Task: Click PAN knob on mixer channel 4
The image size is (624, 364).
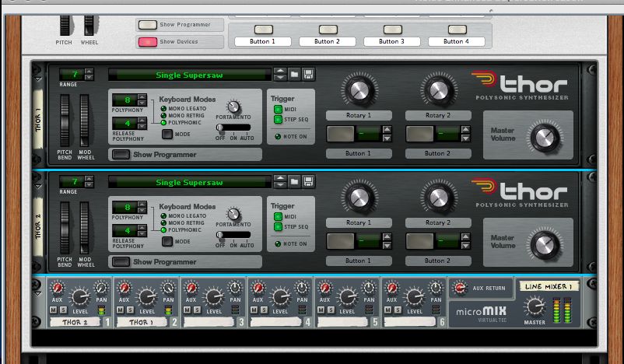Action: click(302, 288)
